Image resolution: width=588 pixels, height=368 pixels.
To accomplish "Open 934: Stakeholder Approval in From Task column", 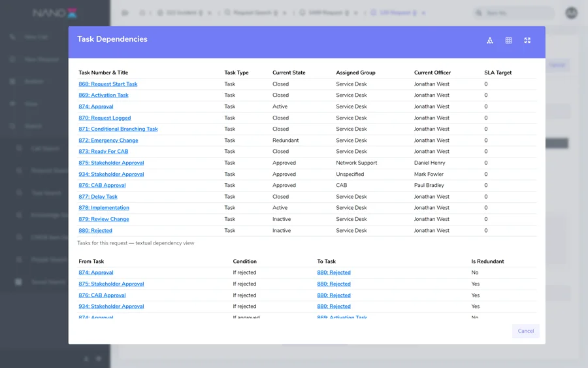I will 111,307.
